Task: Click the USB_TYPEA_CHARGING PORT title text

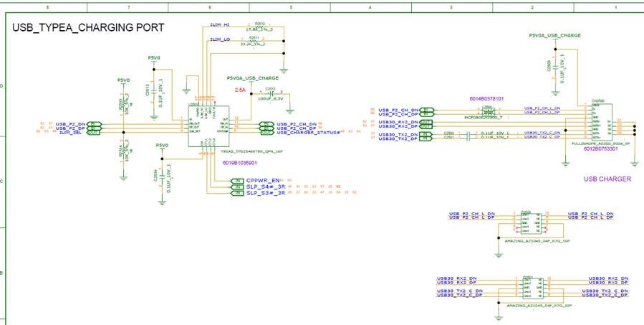Action: pos(88,27)
